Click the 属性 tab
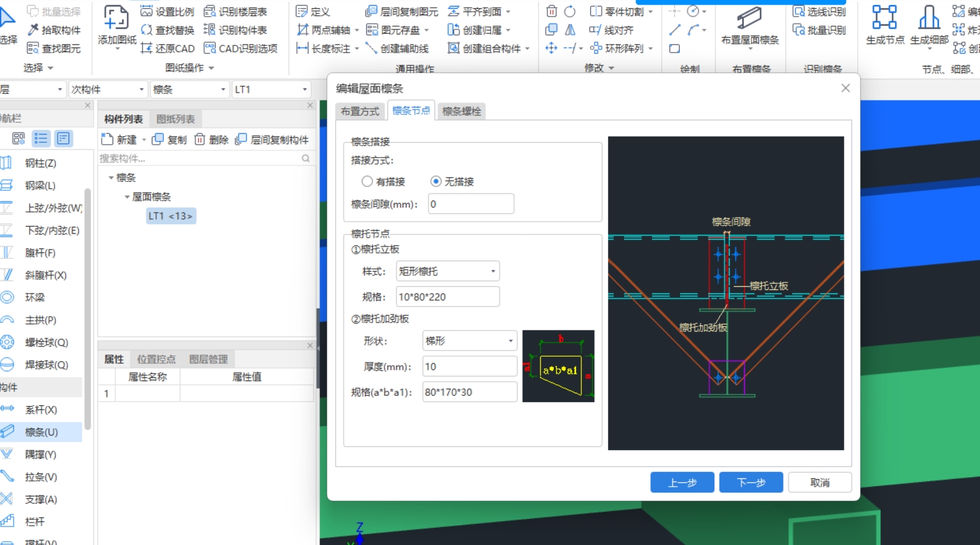Image resolution: width=980 pixels, height=545 pixels. [114, 359]
